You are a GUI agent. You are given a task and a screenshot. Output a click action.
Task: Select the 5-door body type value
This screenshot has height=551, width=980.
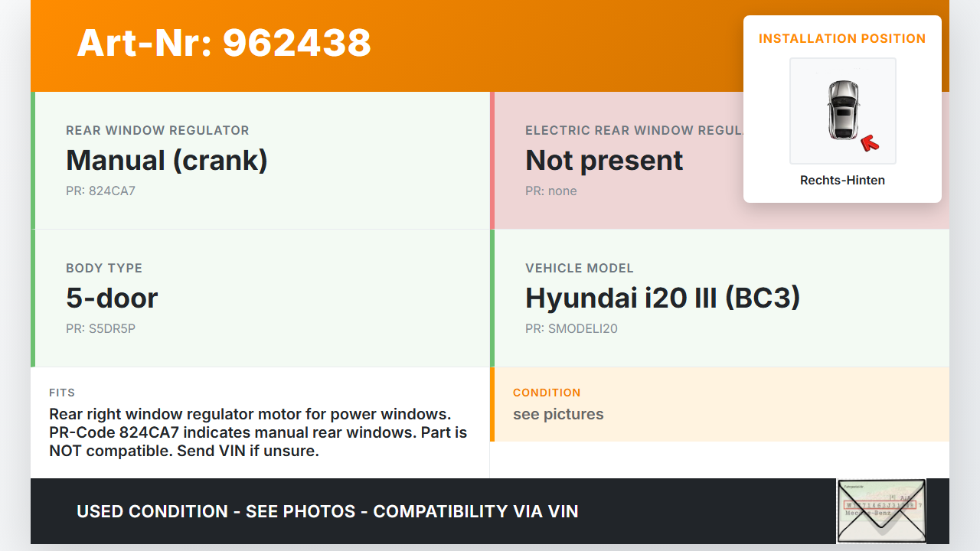[112, 298]
